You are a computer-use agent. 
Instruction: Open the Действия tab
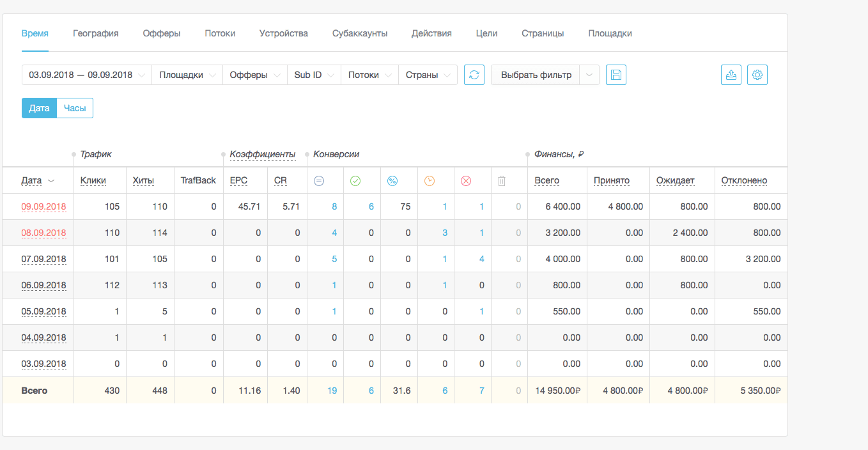tap(431, 33)
